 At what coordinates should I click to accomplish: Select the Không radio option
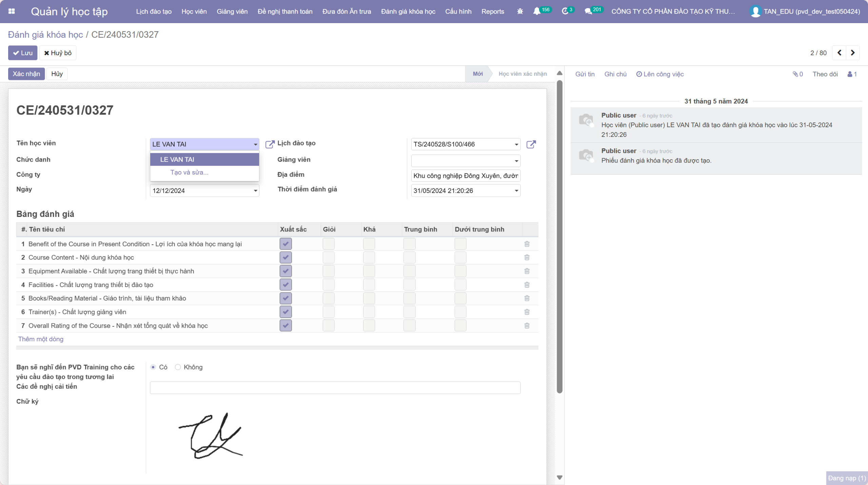pyautogui.click(x=178, y=367)
